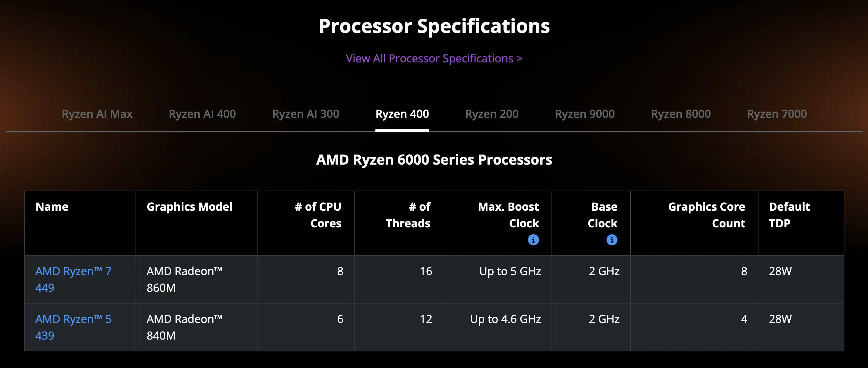868x368 pixels.
Task: Open the Ryzen 200 tab
Action: coord(492,114)
